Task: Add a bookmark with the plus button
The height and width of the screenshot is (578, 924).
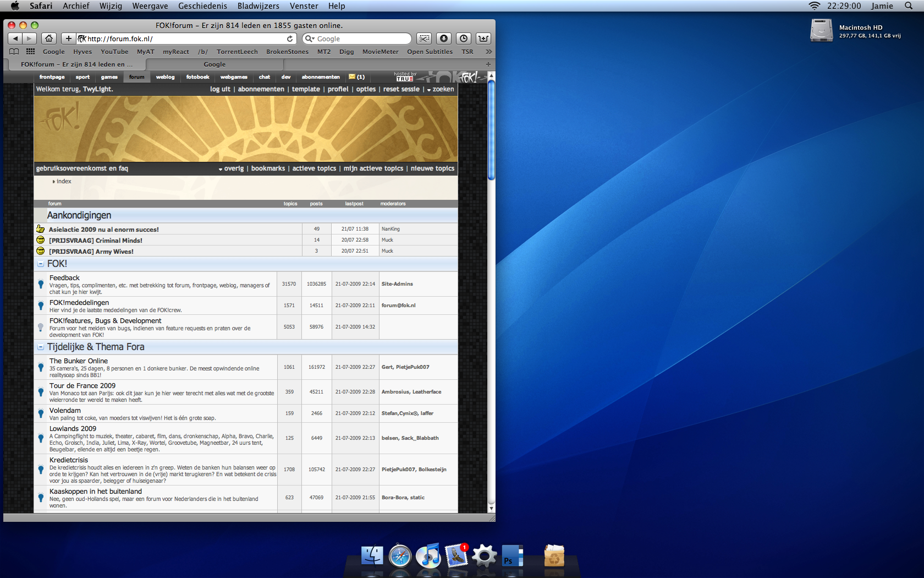Action: pyautogui.click(x=68, y=39)
